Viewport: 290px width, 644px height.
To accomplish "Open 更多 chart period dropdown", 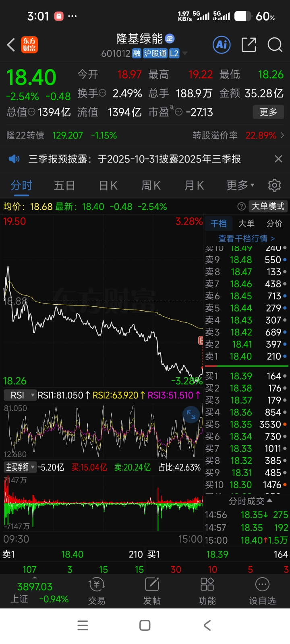I will pyautogui.click(x=240, y=185).
